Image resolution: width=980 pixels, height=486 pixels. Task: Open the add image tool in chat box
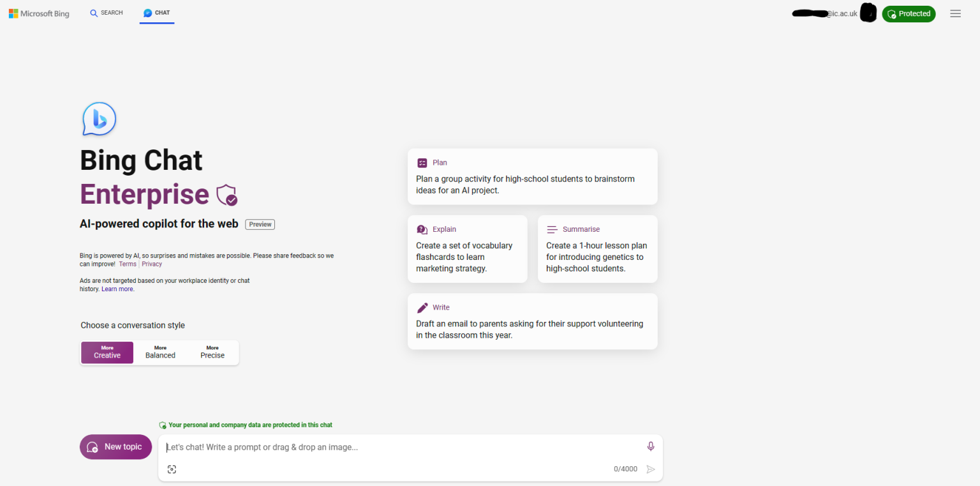click(x=172, y=469)
